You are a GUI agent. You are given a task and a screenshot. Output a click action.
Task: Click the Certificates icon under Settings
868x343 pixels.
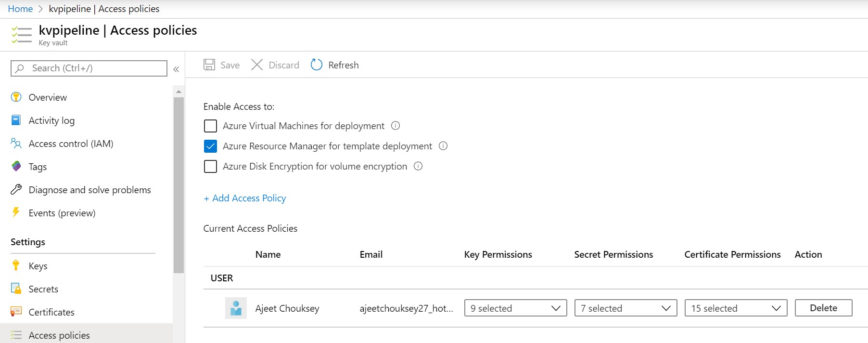click(16, 312)
